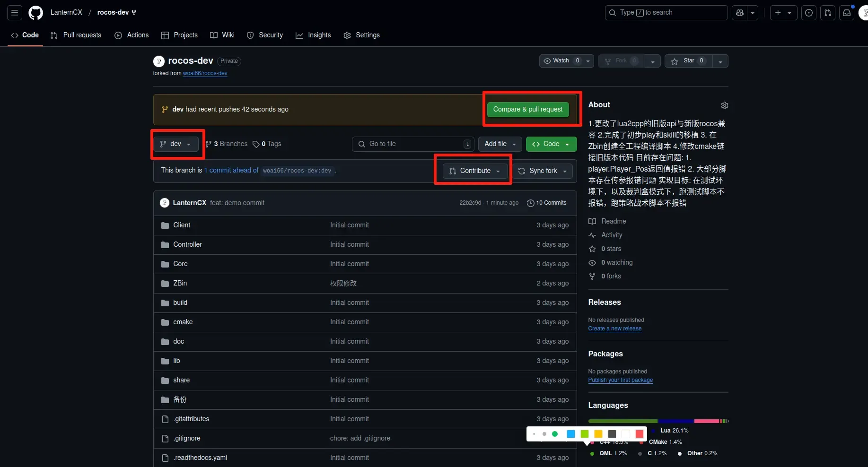Open Copilot chat from the header
Screen dimensions: 868x467
point(739,13)
